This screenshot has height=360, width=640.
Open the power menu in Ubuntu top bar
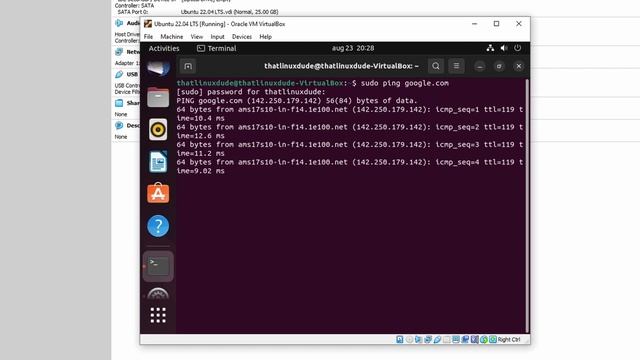(518, 48)
